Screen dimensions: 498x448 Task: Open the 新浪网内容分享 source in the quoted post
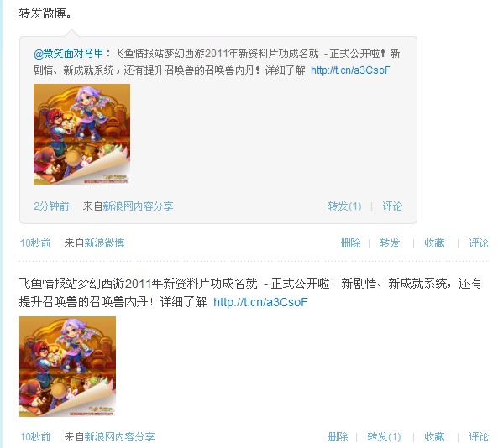(138, 206)
